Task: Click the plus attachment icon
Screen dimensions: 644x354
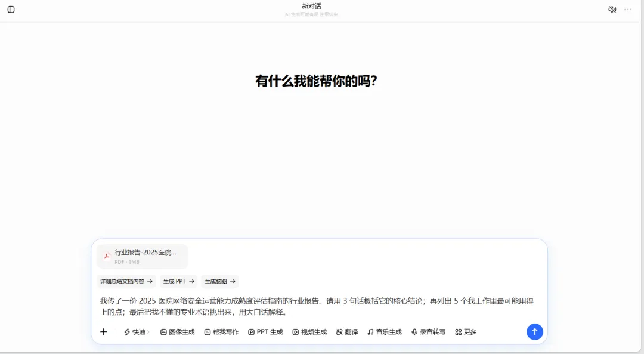Action: click(104, 332)
